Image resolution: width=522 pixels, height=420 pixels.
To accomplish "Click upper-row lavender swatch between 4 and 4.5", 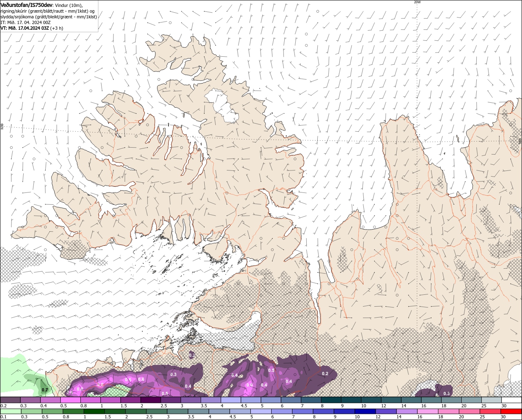I will pyautogui.click(x=231, y=400).
